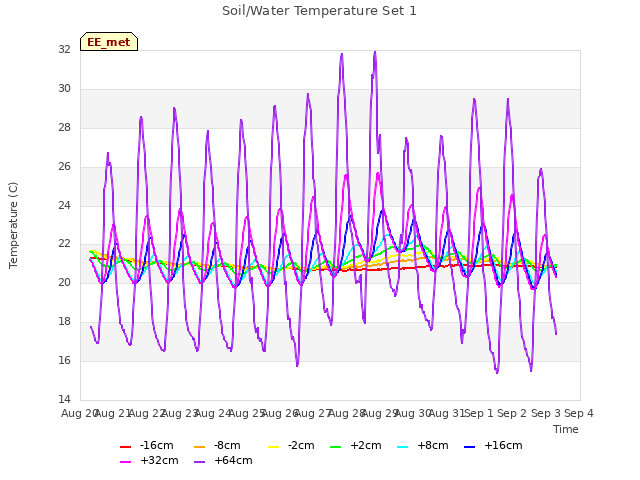640x480 pixels.
Task: Click the Aug 30 x-axis tick label
Action: click(413, 413)
